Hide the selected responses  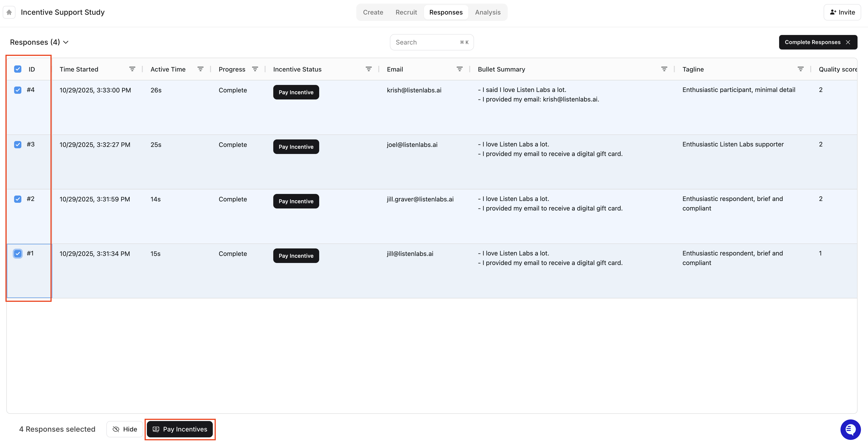[x=125, y=429]
